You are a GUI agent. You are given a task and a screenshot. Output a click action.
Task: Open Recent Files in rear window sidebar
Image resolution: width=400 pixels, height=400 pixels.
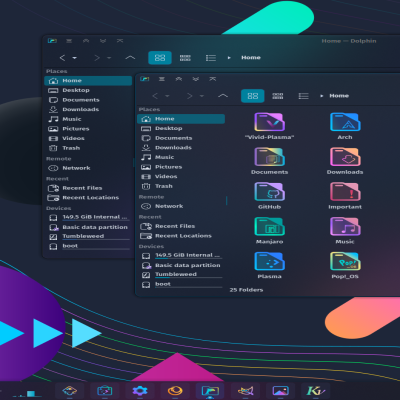[x=88, y=188]
